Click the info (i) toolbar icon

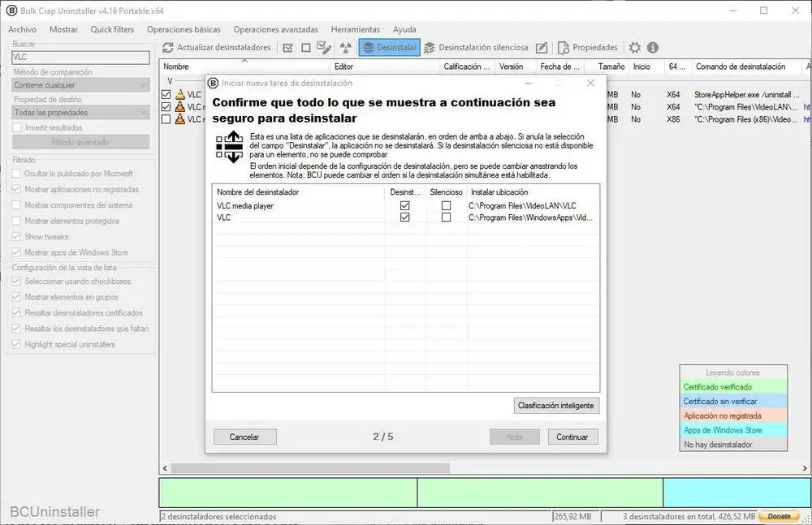click(x=653, y=48)
